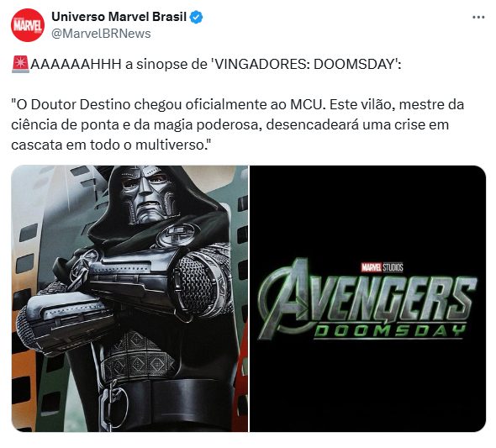The height and width of the screenshot is (448, 496).
Task: Click the word 'MCU' in the synopsis
Action: (x=308, y=105)
